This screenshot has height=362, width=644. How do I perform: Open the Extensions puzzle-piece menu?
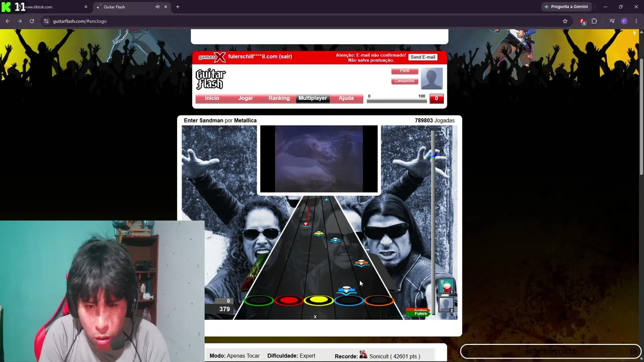pyautogui.click(x=594, y=21)
